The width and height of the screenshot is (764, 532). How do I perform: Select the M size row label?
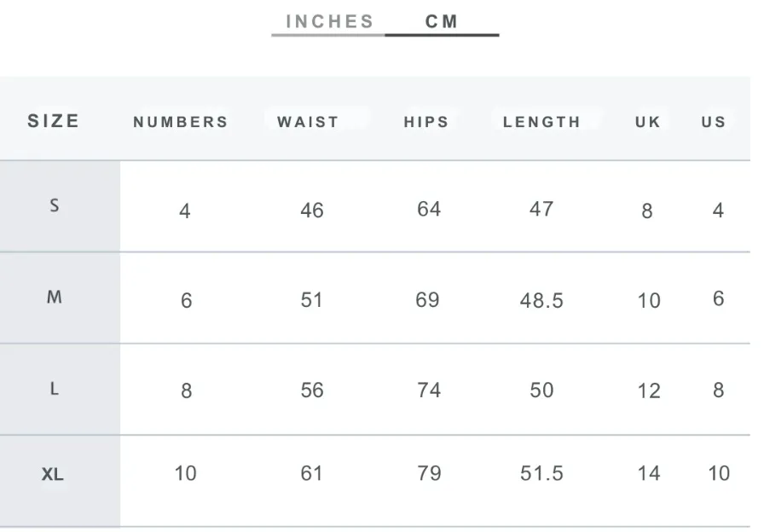[55, 297]
